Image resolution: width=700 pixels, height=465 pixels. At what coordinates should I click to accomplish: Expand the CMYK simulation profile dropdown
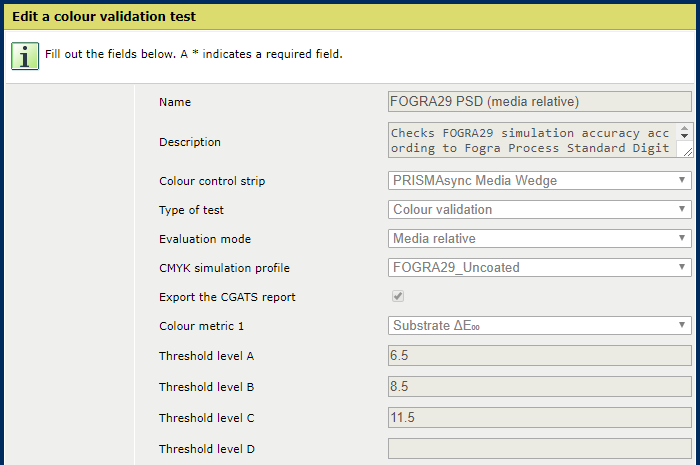pyautogui.click(x=539, y=268)
